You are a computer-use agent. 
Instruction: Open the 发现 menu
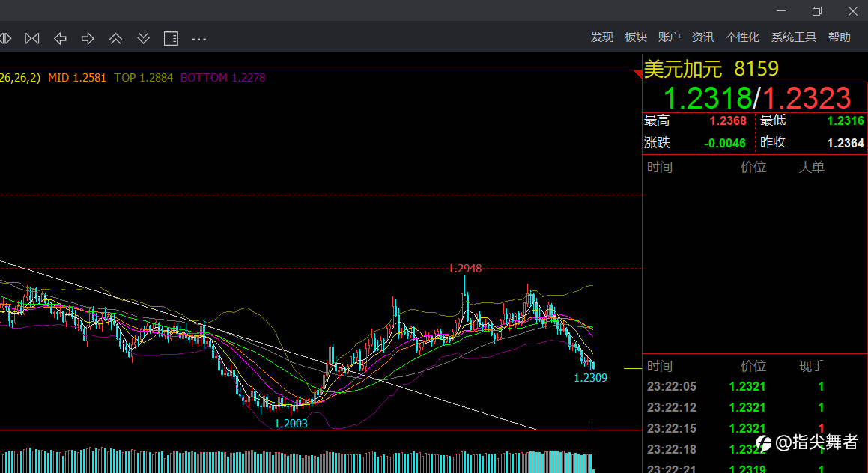pos(601,37)
